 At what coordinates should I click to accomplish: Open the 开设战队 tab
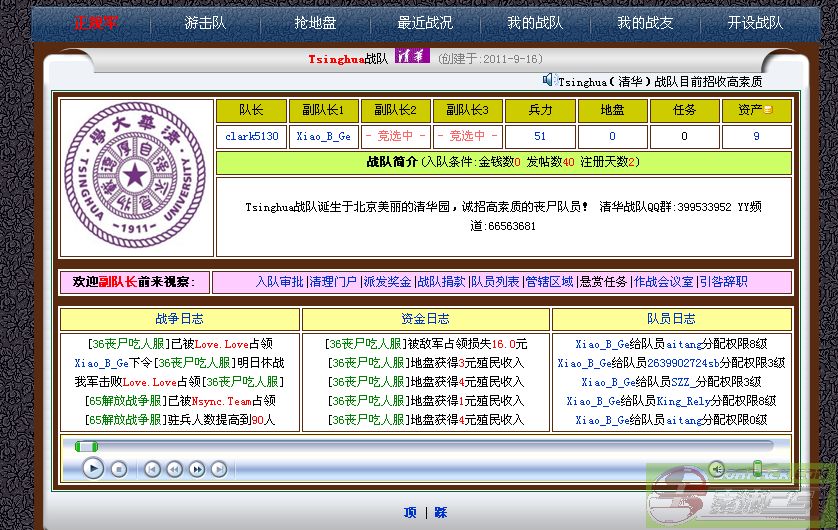[755, 23]
